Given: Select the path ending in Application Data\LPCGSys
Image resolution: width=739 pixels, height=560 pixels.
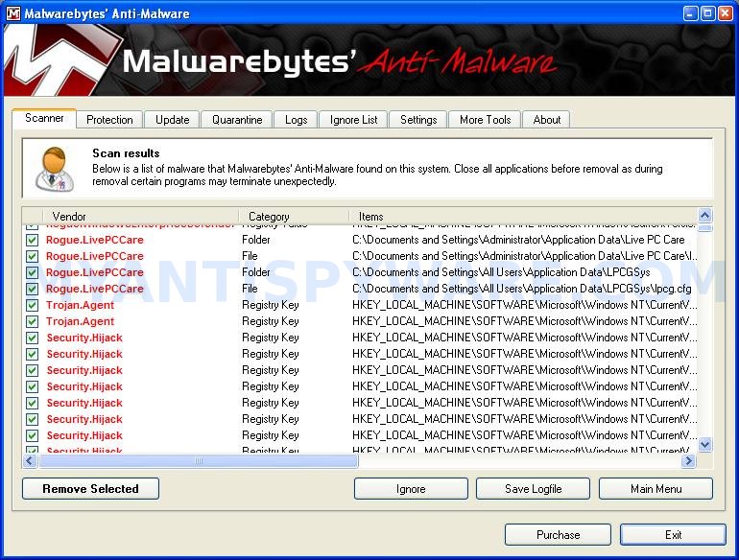Looking at the screenshot, I should pos(501,272).
